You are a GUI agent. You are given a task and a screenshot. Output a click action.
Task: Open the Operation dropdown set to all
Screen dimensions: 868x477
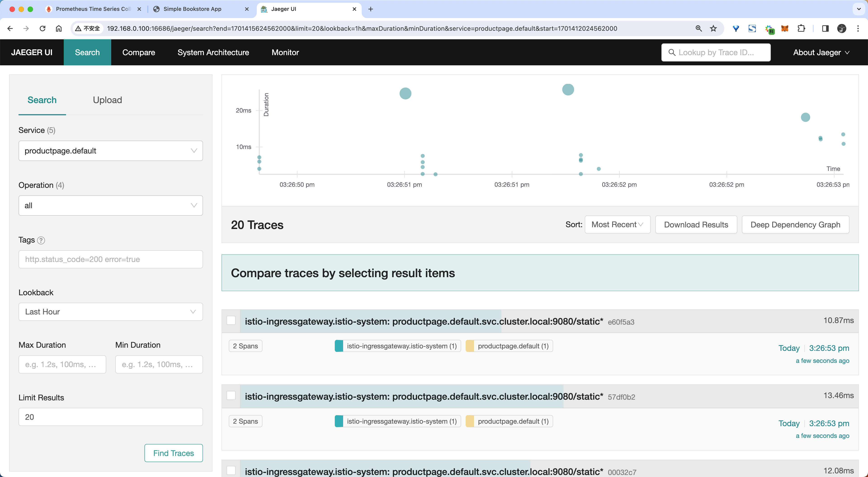pyautogui.click(x=111, y=206)
